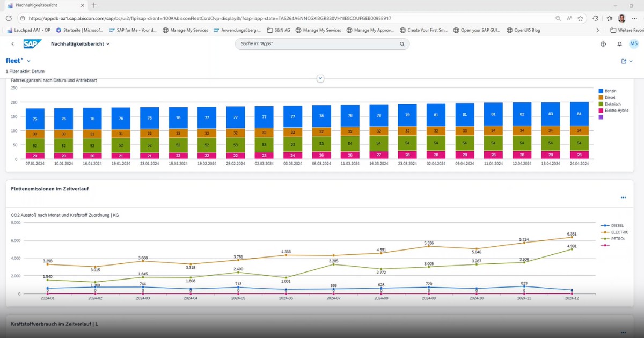The image size is (644, 338).
Task: Close the Nachhaltigkeitsbericht browser tab
Action: click(81, 5)
